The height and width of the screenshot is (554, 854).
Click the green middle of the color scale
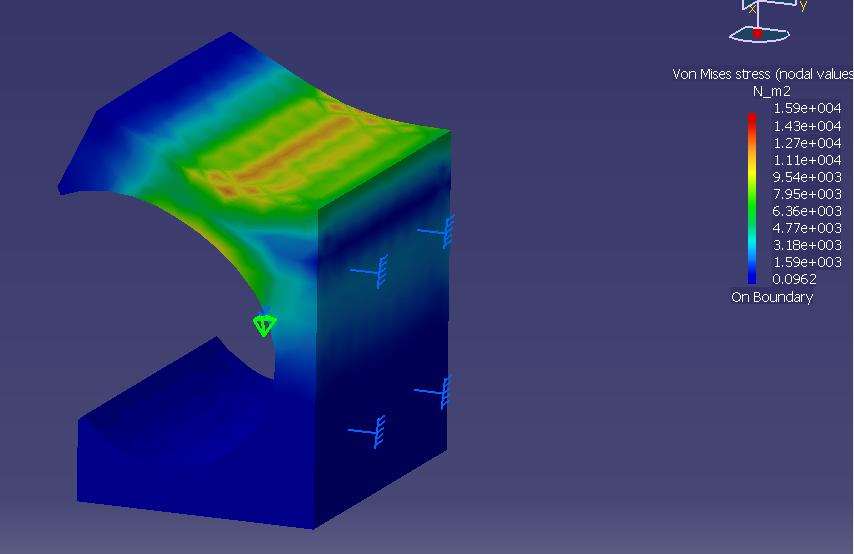pos(752,205)
